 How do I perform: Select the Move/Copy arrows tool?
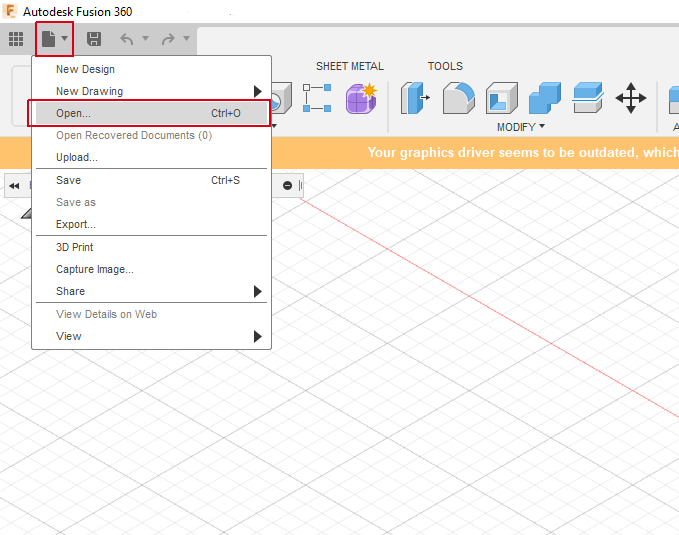pyautogui.click(x=631, y=98)
